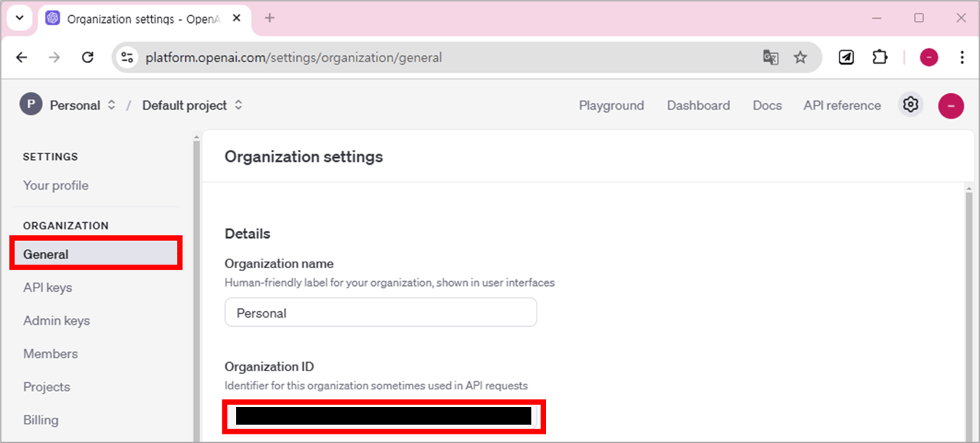Select General in the sidebar
The image size is (980, 443).
[x=95, y=254]
